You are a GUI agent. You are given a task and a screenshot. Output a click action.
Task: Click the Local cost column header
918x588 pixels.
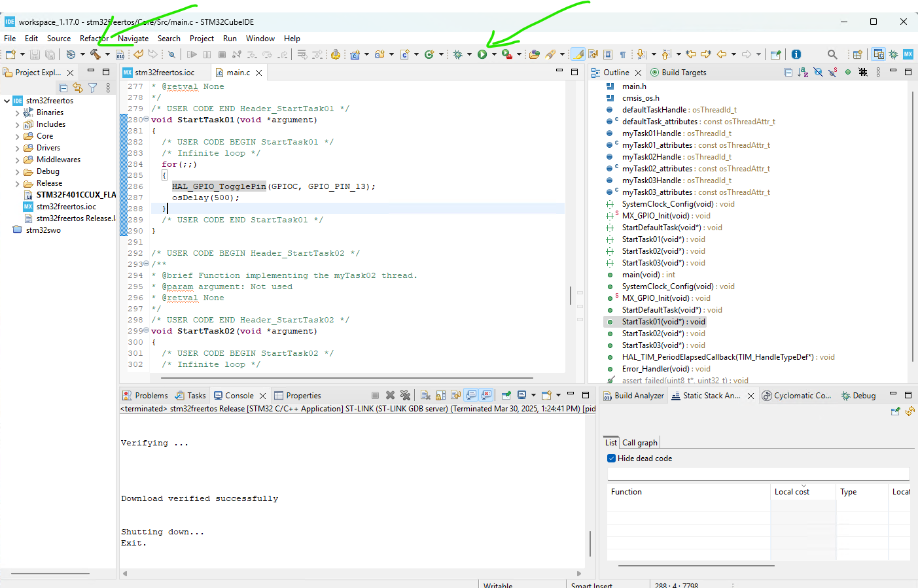803,492
